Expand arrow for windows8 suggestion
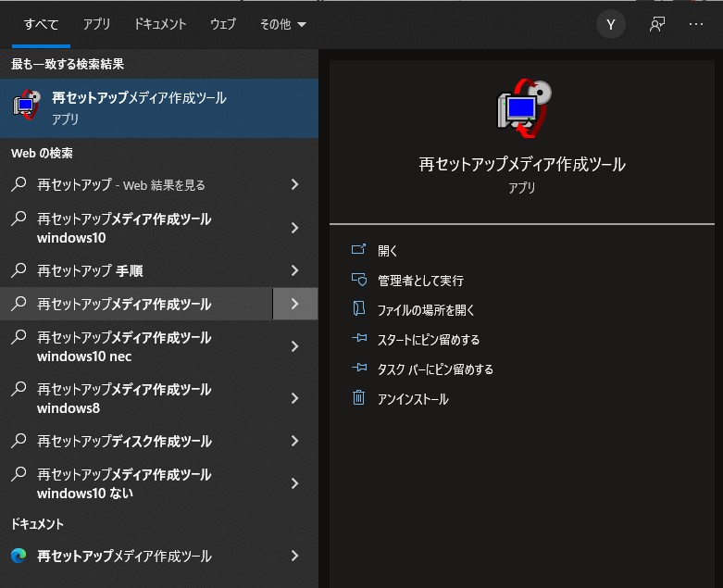This screenshot has height=588, width=723. 295,398
